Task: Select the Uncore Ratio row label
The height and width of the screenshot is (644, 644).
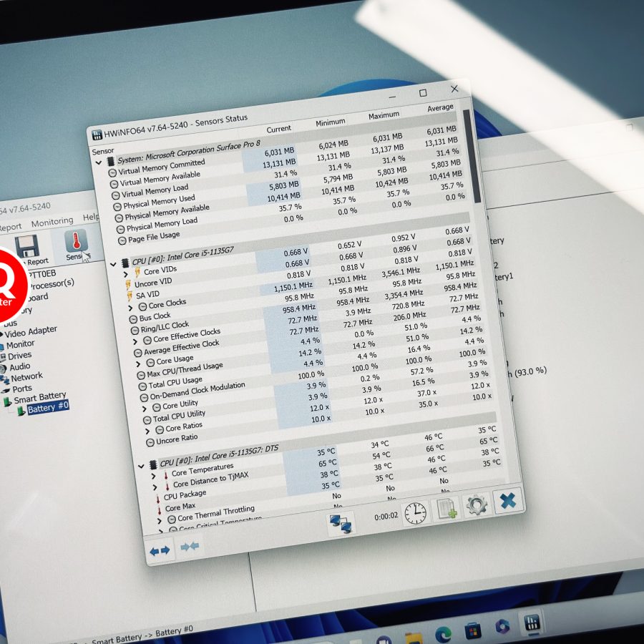Action: point(177,439)
